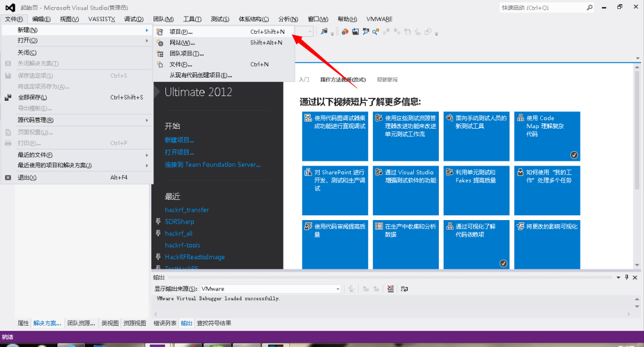Open the Fakes unit testing video tile
The height and width of the screenshot is (347, 644).
(476, 190)
